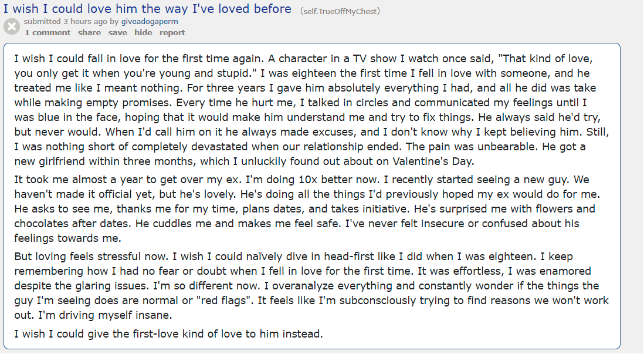
Task: Collapse the post using the X expando icon
Action: click(12, 26)
